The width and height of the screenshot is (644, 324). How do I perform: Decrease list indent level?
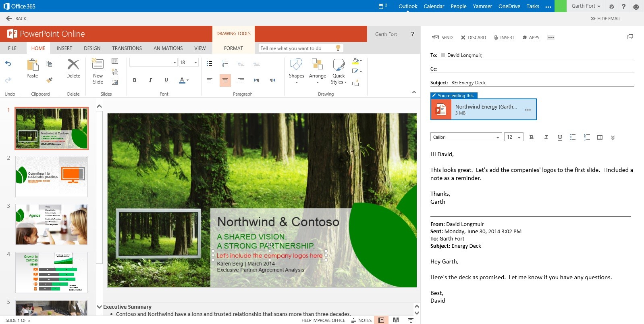(x=241, y=63)
